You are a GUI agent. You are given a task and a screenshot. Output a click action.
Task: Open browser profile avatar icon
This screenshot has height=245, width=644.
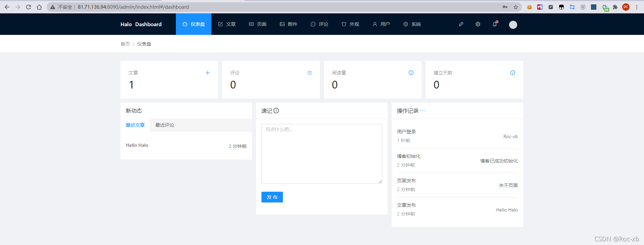point(626,7)
